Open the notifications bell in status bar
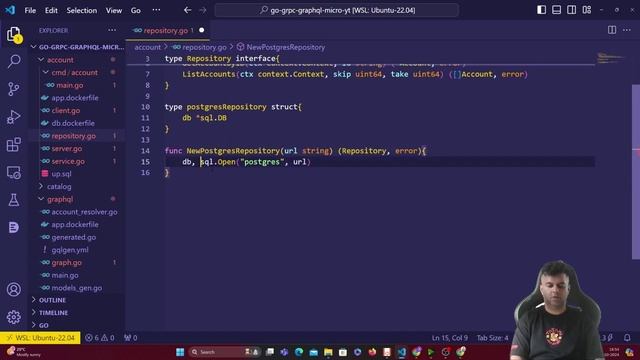640x360 pixels. (x=627, y=338)
